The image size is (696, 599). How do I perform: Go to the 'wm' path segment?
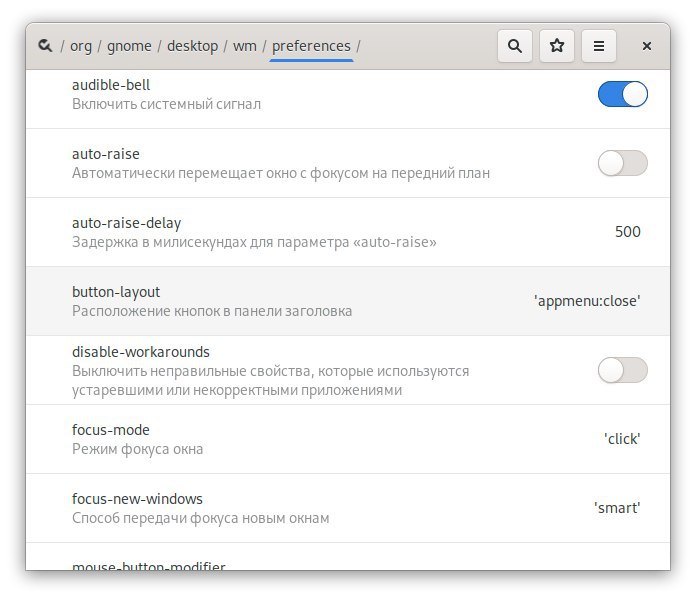tap(245, 46)
